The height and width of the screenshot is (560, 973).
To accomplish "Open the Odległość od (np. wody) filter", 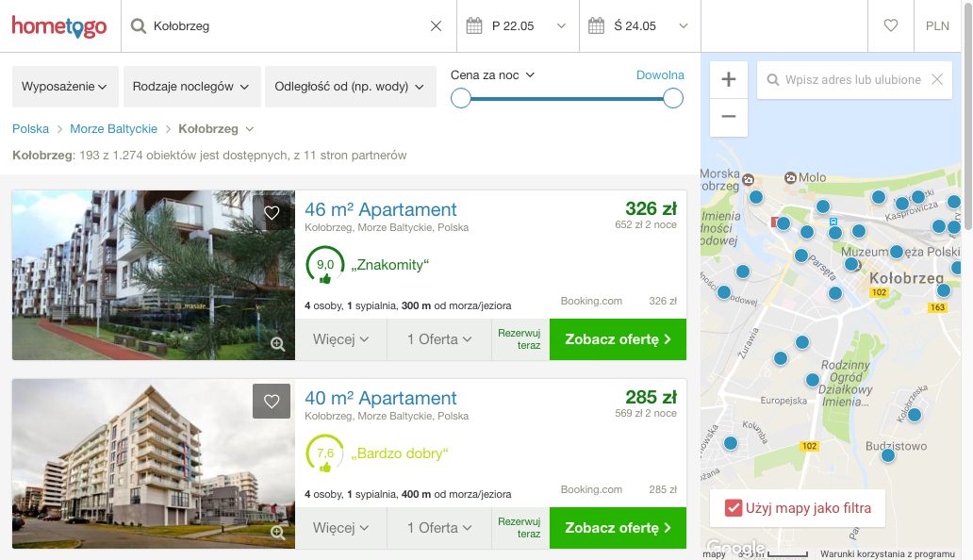I will point(352,86).
